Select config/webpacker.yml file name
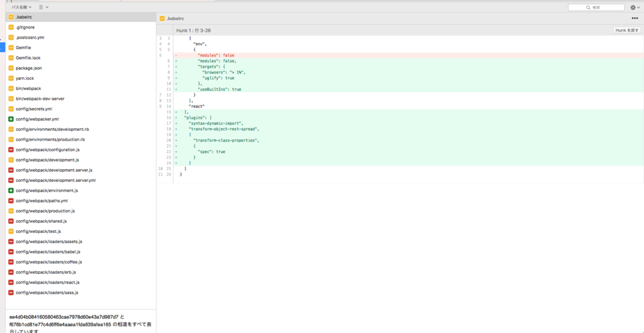 click(x=37, y=119)
